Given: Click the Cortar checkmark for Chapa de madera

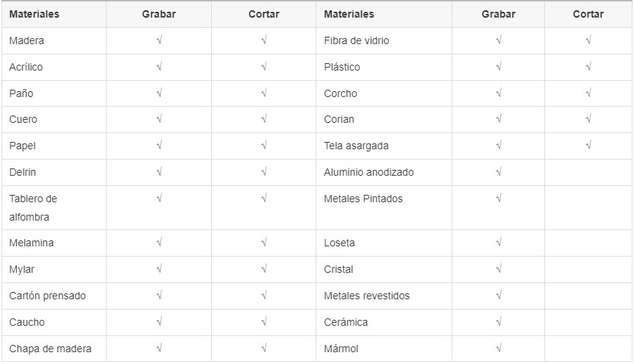Looking at the screenshot, I should click(x=263, y=348).
